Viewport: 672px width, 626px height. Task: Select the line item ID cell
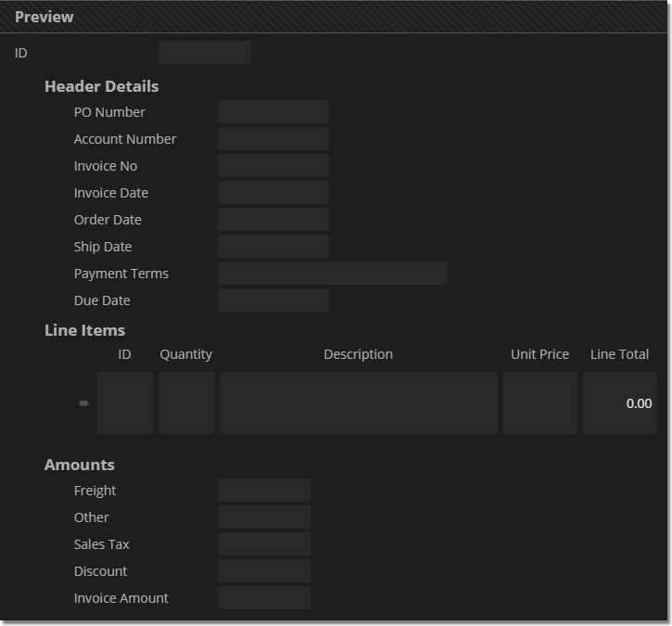pos(125,403)
